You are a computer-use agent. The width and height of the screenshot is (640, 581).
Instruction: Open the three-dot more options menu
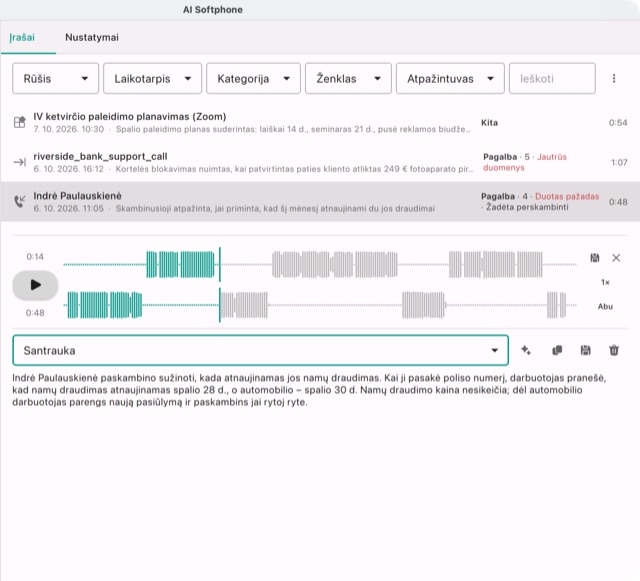(x=613, y=78)
